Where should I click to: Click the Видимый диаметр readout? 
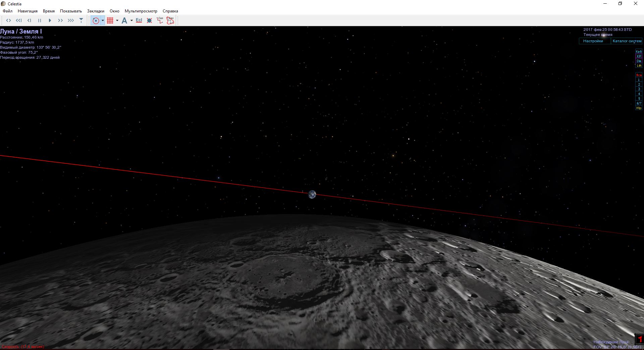click(x=31, y=47)
